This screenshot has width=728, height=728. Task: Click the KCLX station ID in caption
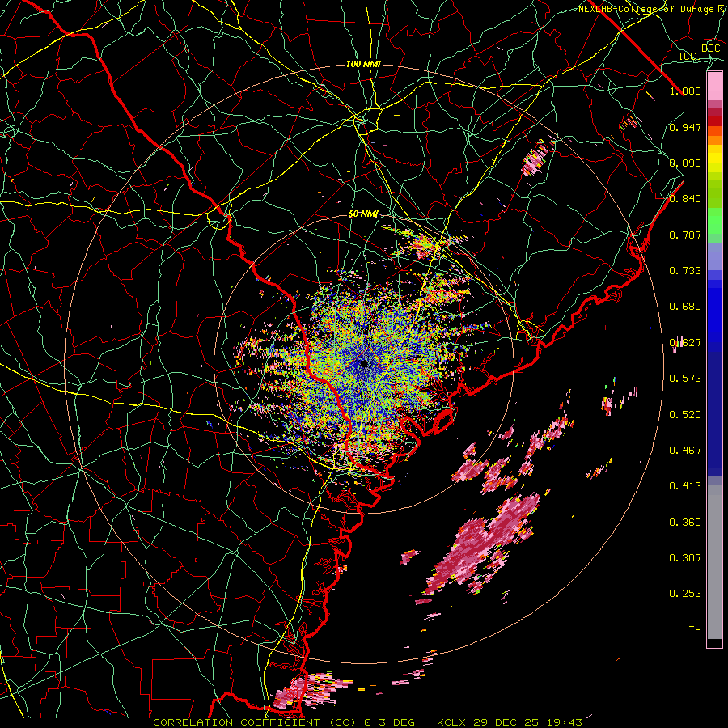452,722
